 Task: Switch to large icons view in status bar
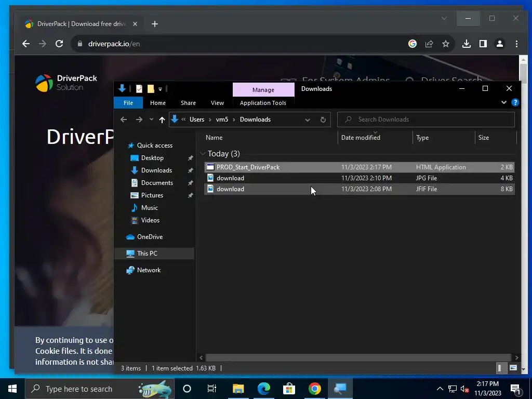513,368
